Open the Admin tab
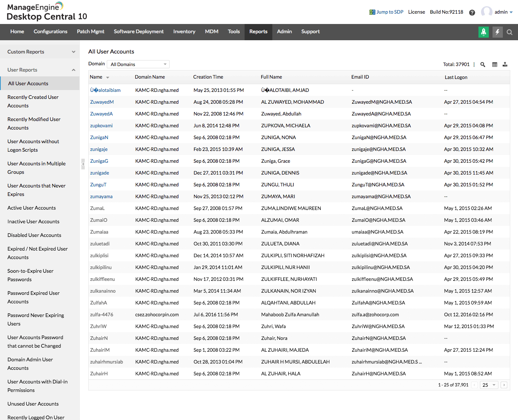Image resolution: width=518 pixels, height=420 pixels. point(284,32)
